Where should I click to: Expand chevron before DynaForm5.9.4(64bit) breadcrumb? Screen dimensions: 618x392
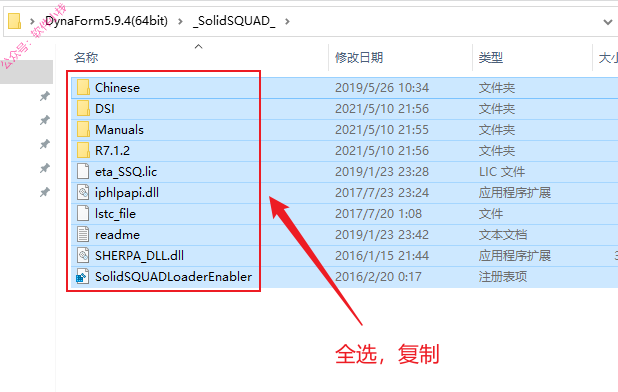[x=32, y=21]
